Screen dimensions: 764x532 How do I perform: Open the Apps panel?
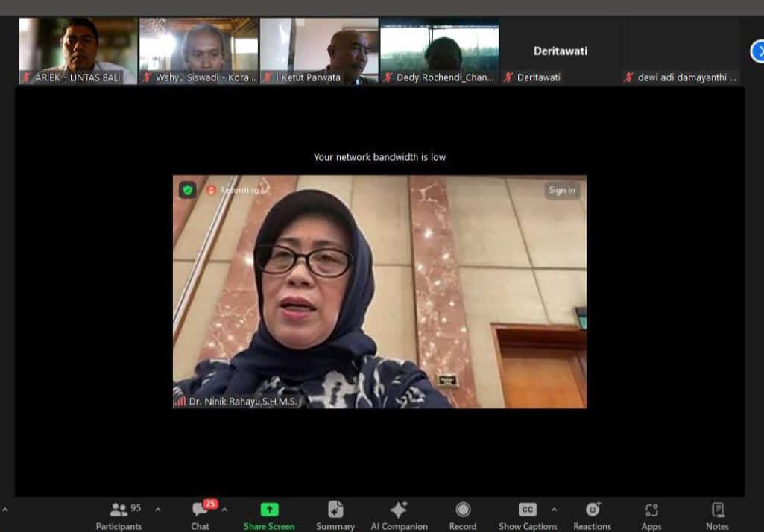651,515
